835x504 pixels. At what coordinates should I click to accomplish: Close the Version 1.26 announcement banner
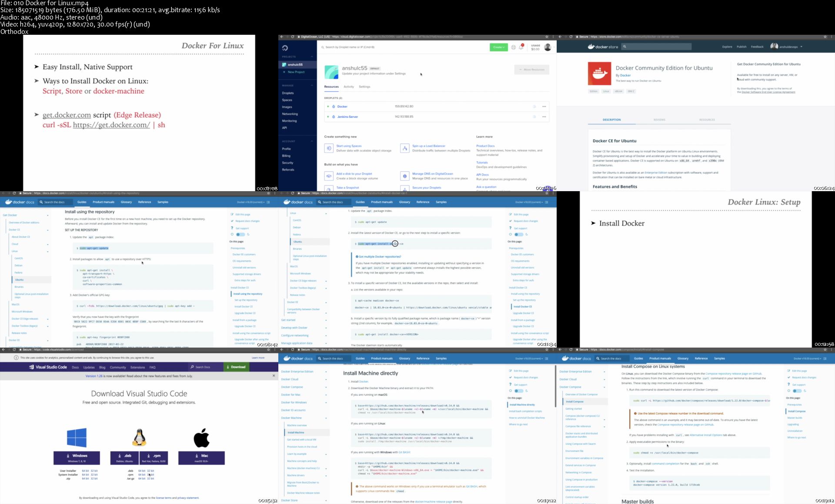click(x=274, y=376)
